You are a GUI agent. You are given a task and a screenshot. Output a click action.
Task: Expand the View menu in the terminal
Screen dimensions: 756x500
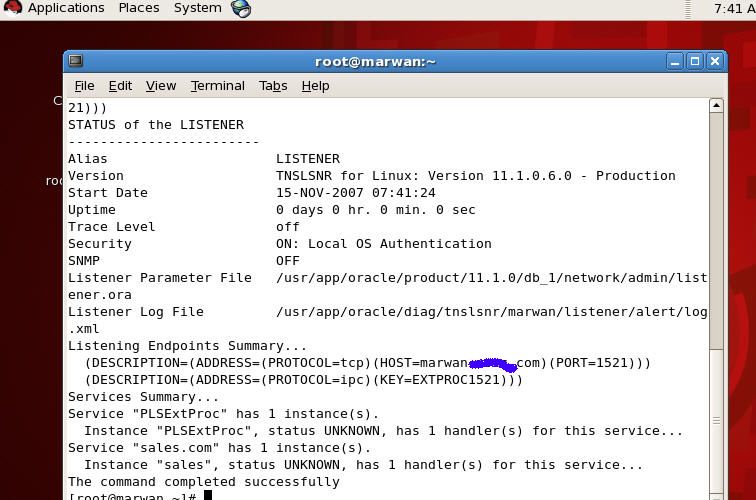pos(160,86)
